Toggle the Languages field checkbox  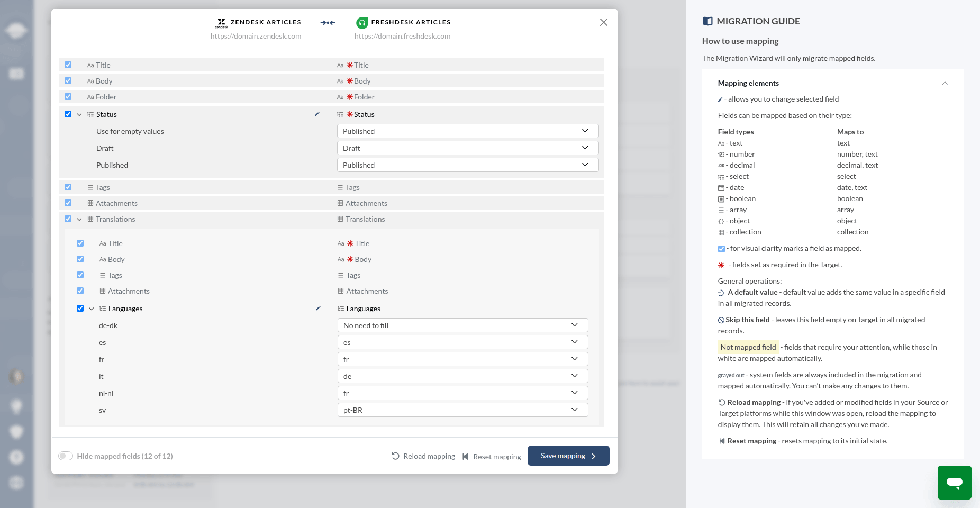click(80, 308)
